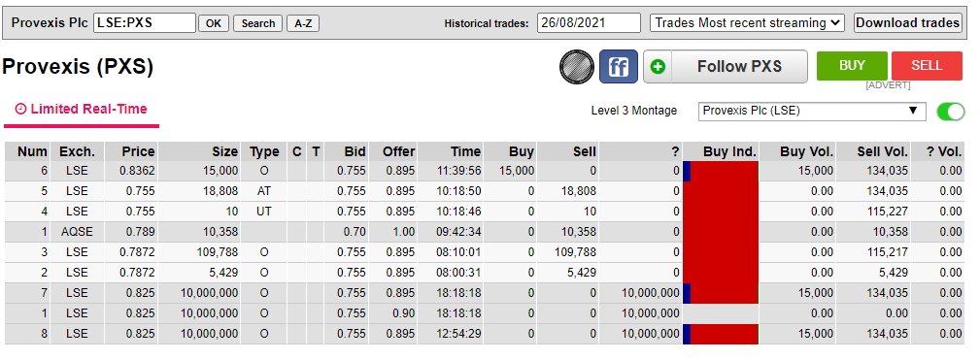980x360 pixels.
Task: Click the Level 3 Montage label
Action: pyautogui.click(x=634, y=111)
